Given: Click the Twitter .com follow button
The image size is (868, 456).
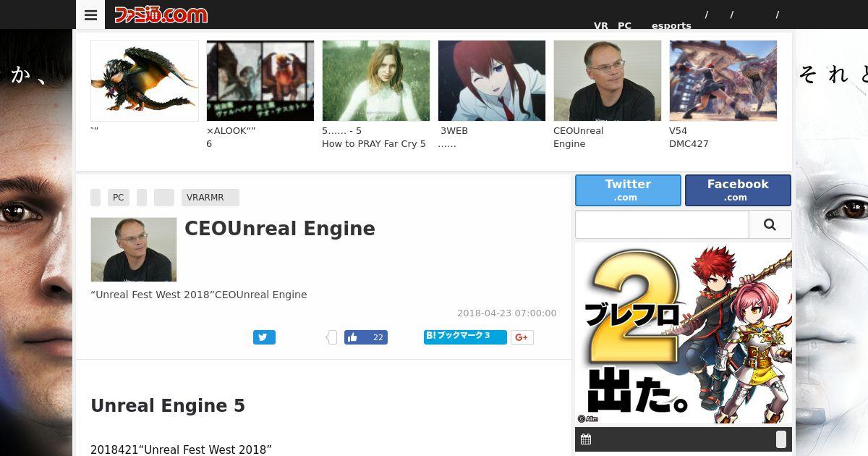Looking at the screenshot, I should coord(628,190).
